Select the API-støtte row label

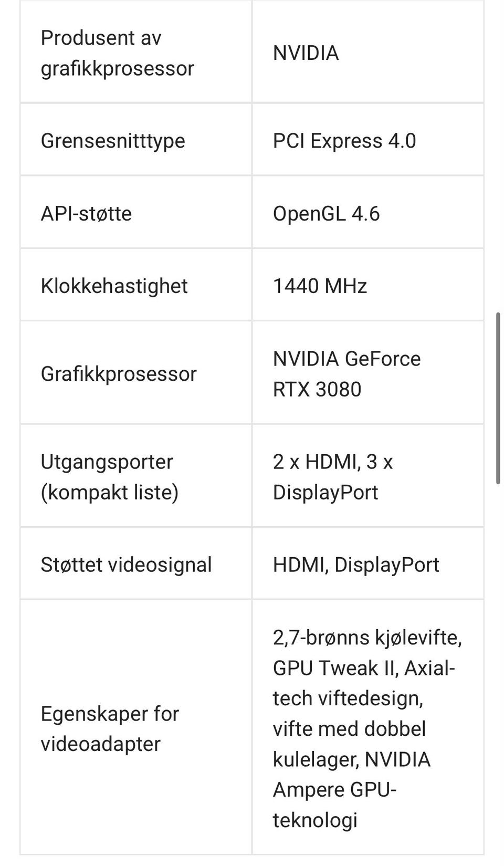point(86,214)
